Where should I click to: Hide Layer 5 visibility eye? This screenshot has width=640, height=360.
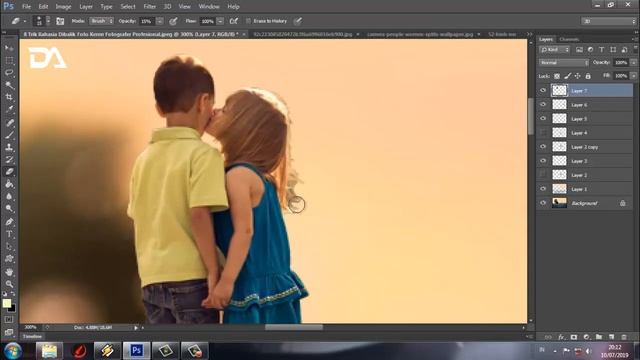[x=543, y=118]
